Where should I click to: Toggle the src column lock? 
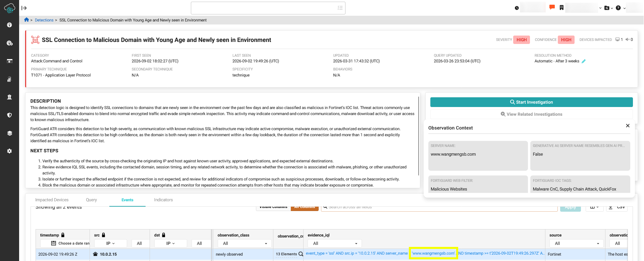coord(103,235)
